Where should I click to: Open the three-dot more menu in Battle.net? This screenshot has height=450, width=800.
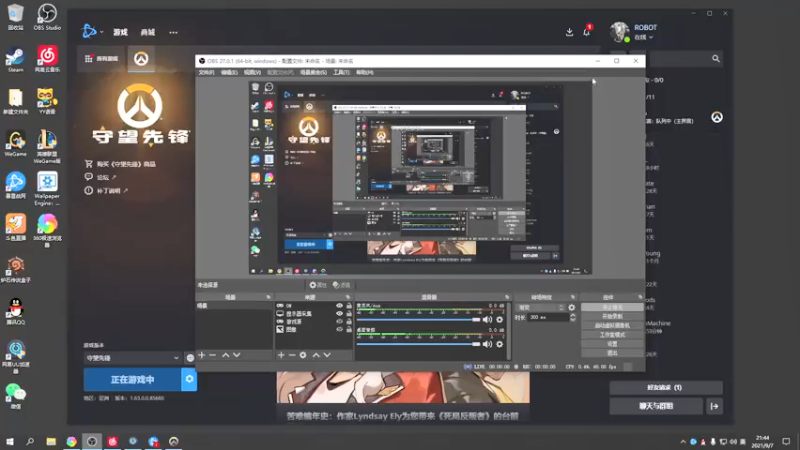pos(173,32)
